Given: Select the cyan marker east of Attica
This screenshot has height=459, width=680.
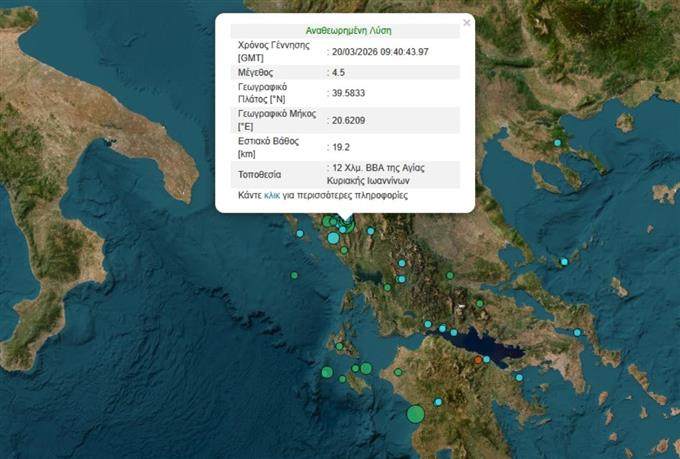Looking at the screenshot, I should [x=577, y=333].
